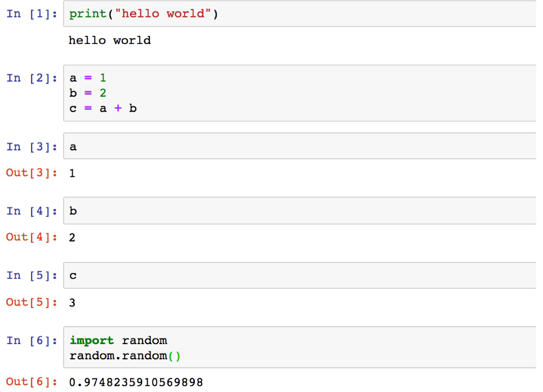This screenshot has width=543, height=392.
Task: Place cursor on the random.random() line
Action: coord(126,356)
